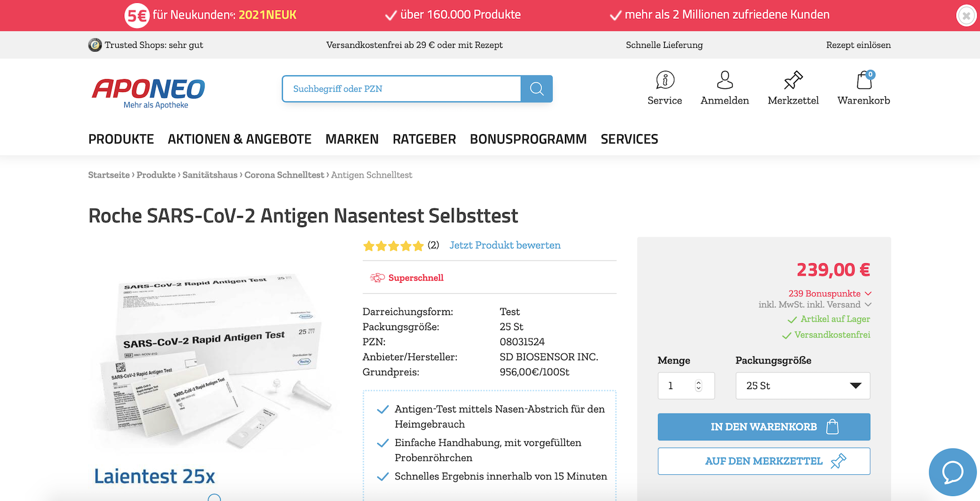980x501 pixels.
Task: Open the Warenkorb shopping bag icon
Action: [864, 81]
